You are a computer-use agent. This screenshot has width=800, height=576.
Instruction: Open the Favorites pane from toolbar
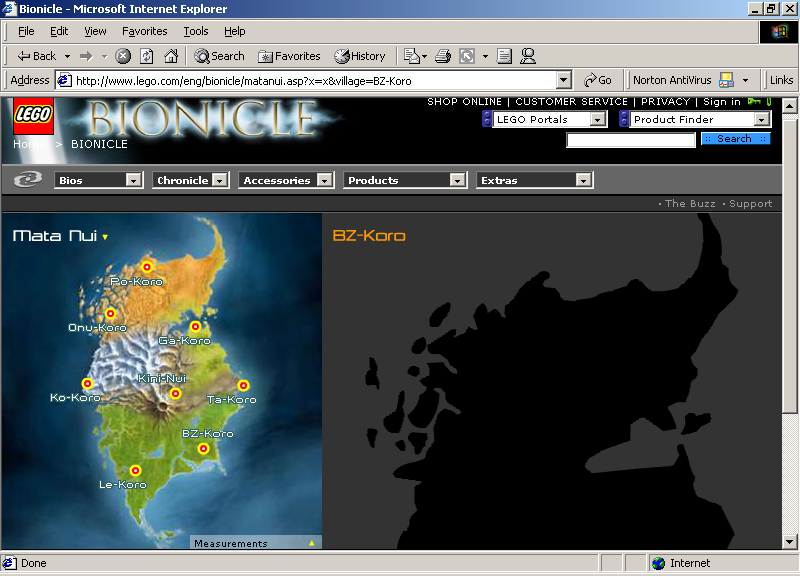(x=289, y=56)
